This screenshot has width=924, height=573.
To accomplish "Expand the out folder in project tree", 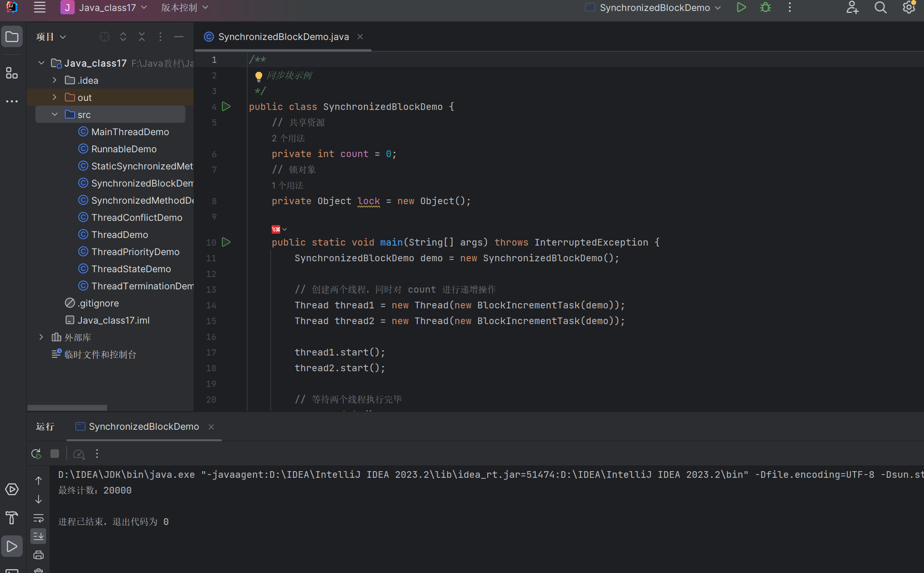I will pos(55,97).
